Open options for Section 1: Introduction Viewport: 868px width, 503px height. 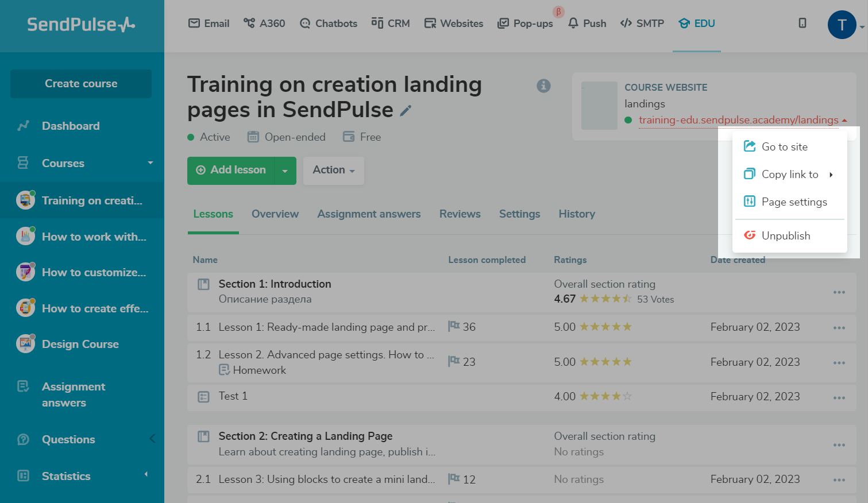coord(839,292)
